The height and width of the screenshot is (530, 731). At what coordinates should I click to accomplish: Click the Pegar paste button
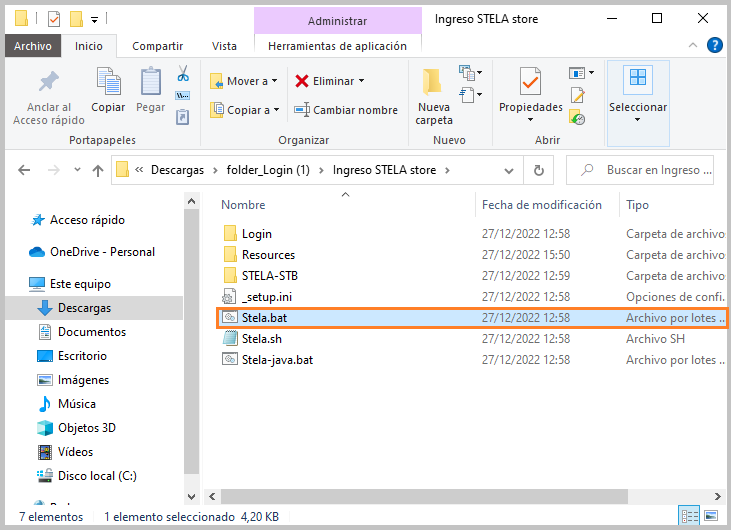point(151,90)
